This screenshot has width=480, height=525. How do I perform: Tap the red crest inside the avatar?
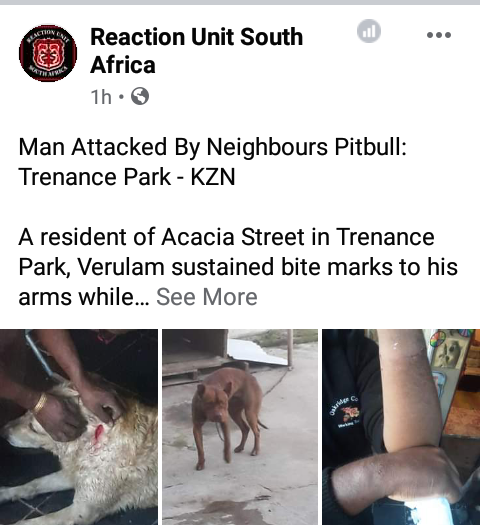[x=48, y=53]
